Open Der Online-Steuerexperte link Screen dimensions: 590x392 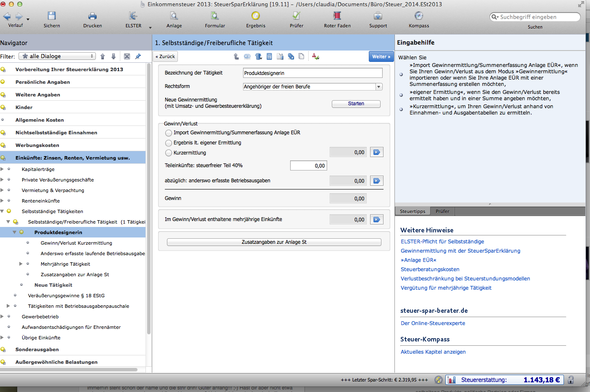(x=433, y=323)
